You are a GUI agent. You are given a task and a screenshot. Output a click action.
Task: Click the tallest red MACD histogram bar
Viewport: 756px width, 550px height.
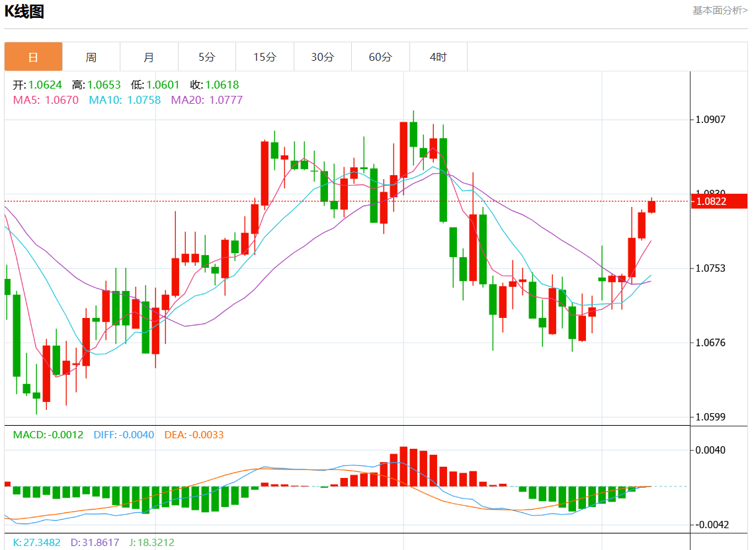coord(403,467)
